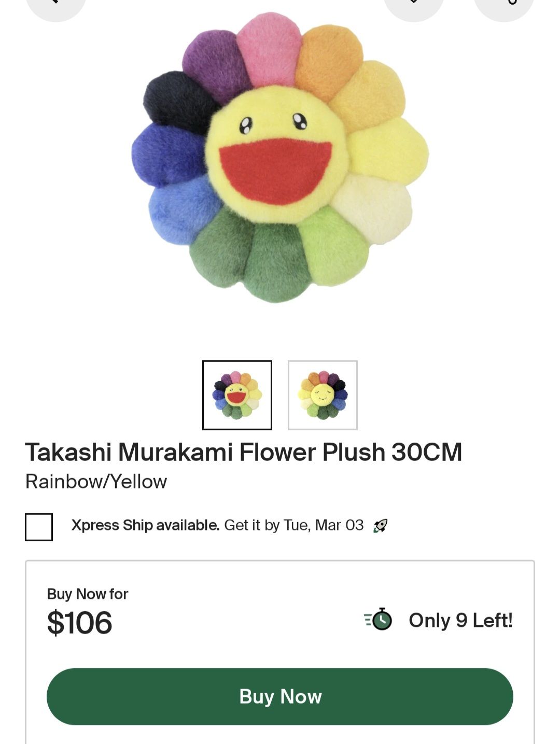This screenshot has height=744, width=560.
Task: Click the Takashi Murakami Flower Plush title
Action: coord(244,452)
